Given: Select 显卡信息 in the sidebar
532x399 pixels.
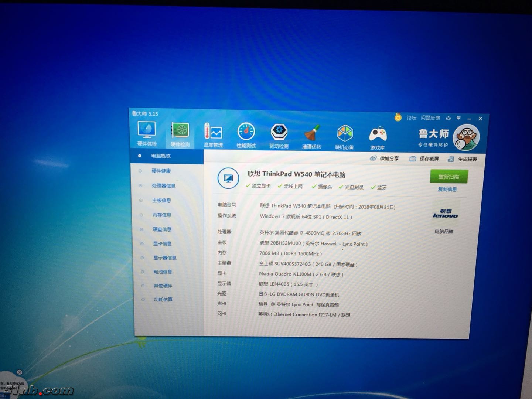Looking at the screenshot, I should pyautogui.click(x=162, y=244).
